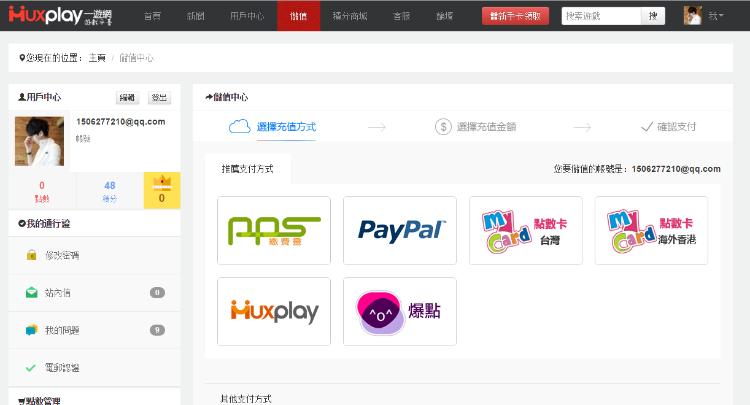This screenshot has height=405, width=750.
Task: Click the checkmark icon beside 確認支付
Action: (647, 127)
